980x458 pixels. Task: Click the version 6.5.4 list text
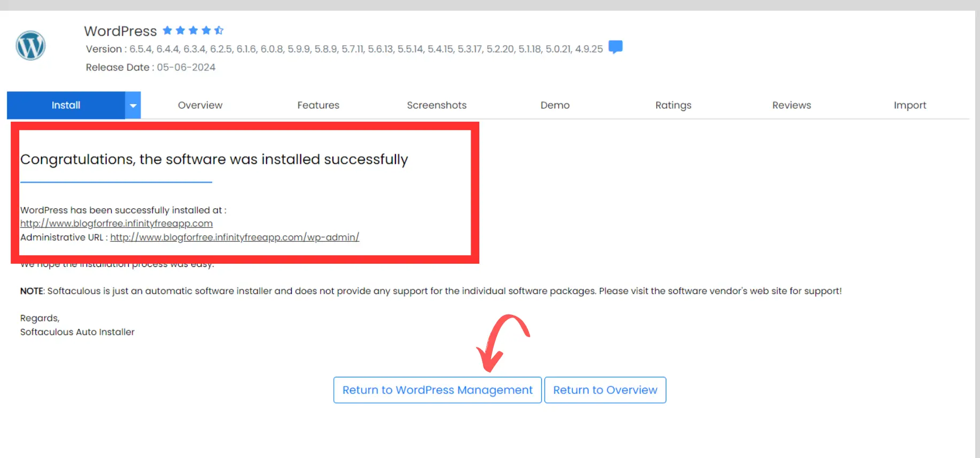[366, 49]
